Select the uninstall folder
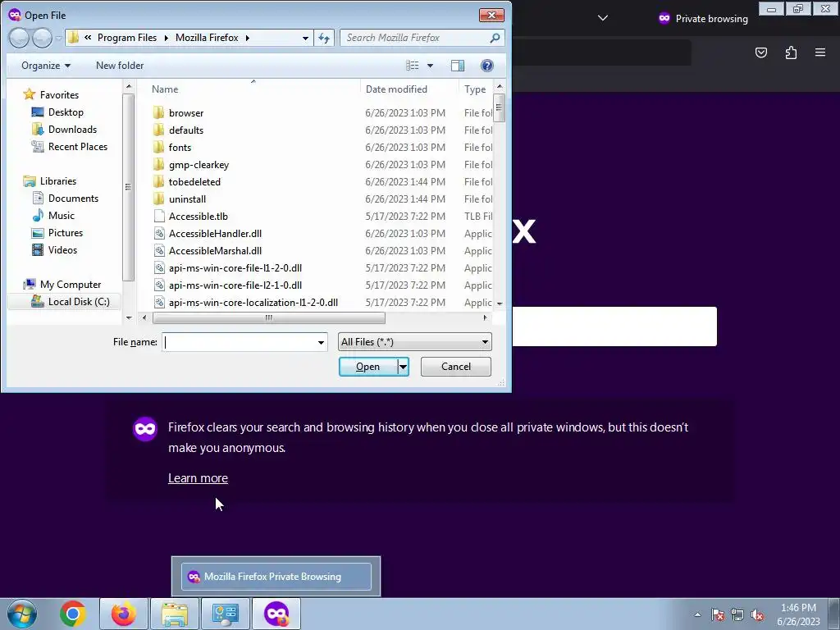The height and width of the screenshot is (630, 840). tap(187, 199)
